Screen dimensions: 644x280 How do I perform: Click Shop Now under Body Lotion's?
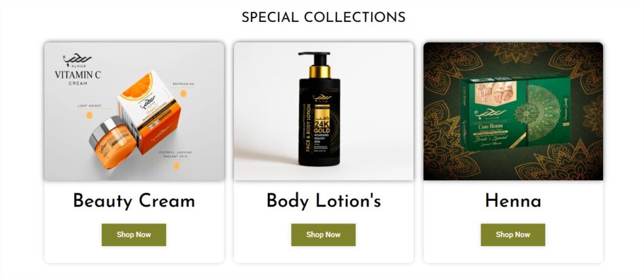point(323,235)
